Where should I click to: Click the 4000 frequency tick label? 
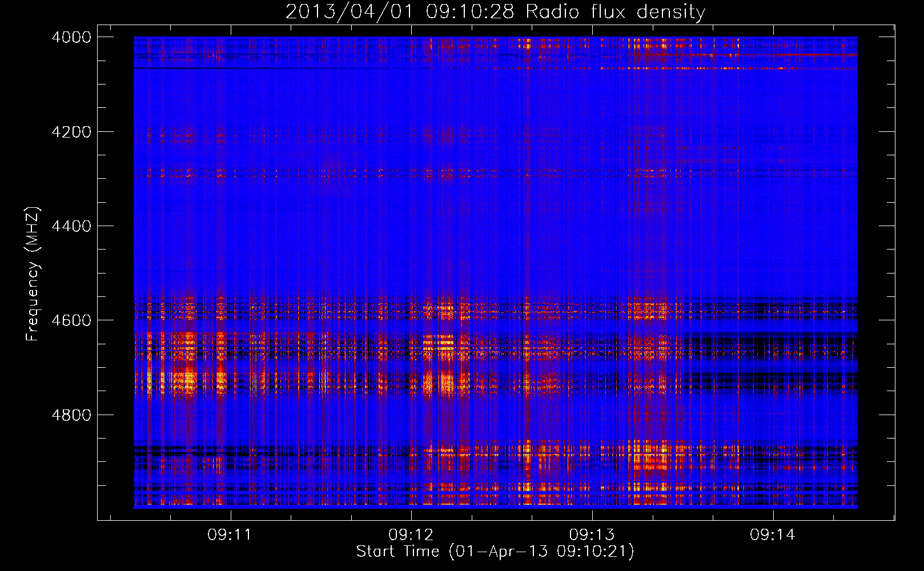coord(71,37)
